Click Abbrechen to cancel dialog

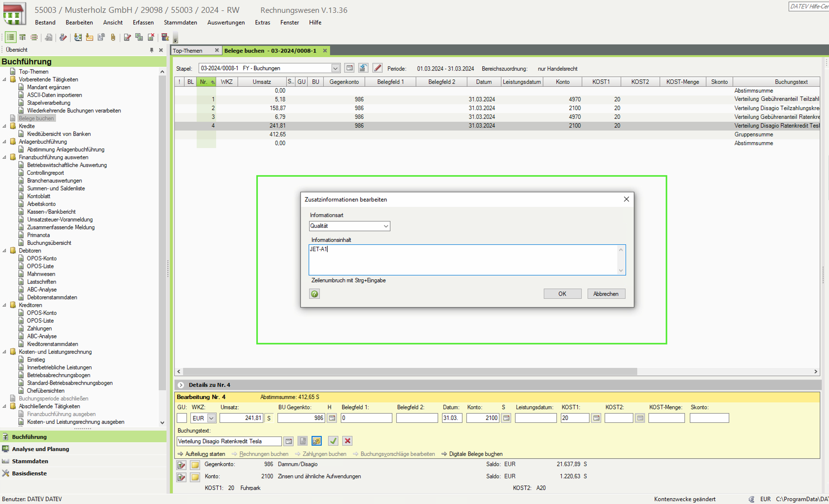point(606,294)
